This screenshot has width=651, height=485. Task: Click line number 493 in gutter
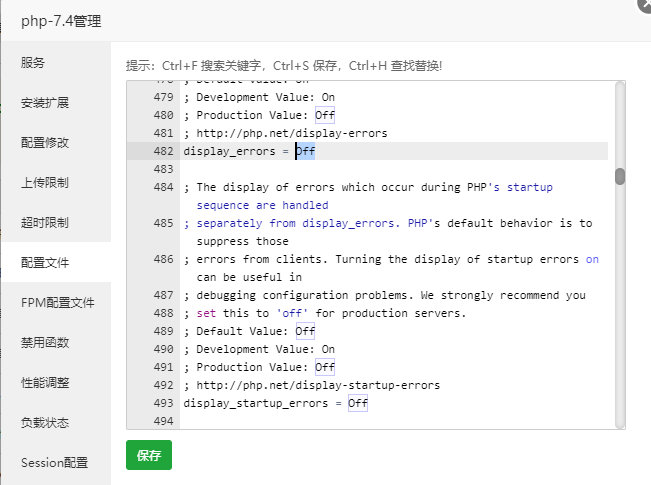(163, 403)
